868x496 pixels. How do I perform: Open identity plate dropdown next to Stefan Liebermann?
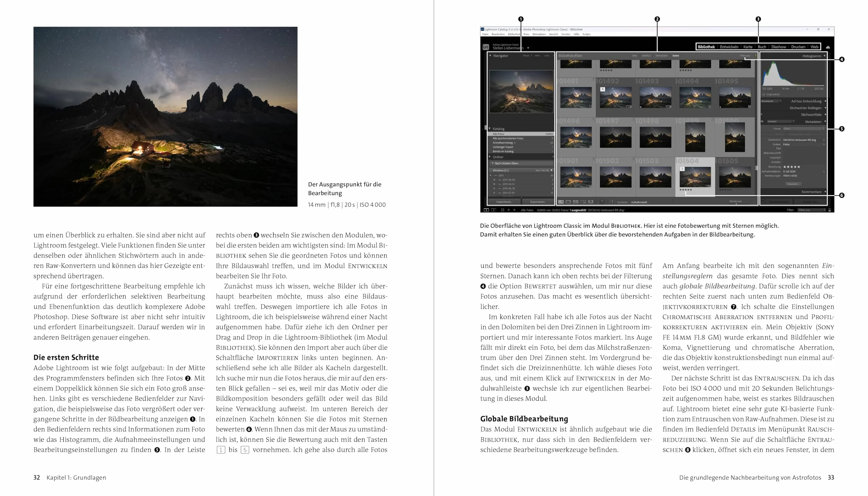(528, 48)
